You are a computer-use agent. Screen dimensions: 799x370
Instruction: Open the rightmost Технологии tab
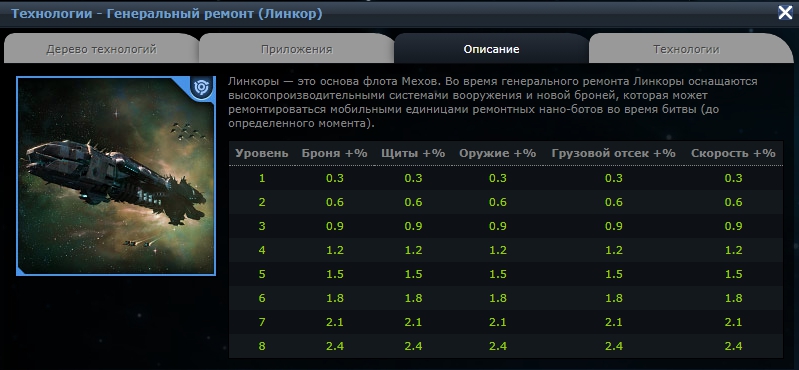pos(686,49)
